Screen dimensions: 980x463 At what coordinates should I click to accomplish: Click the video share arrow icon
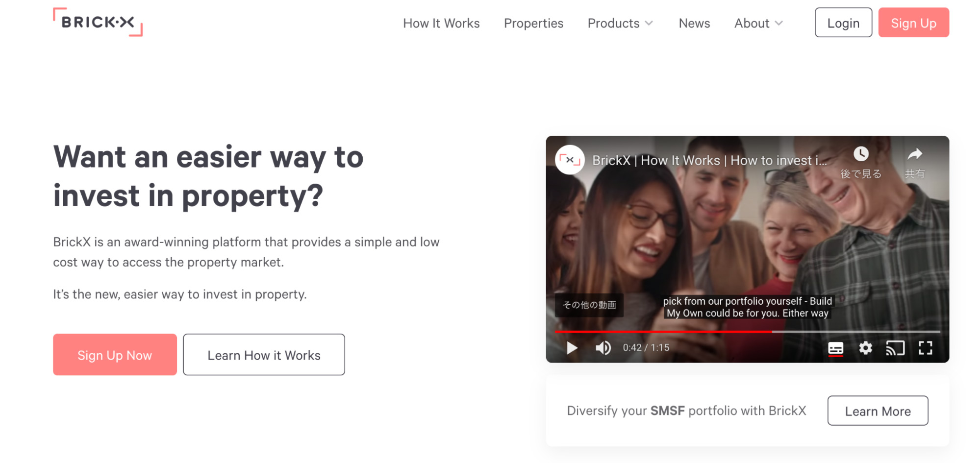(x=914, y=154)
